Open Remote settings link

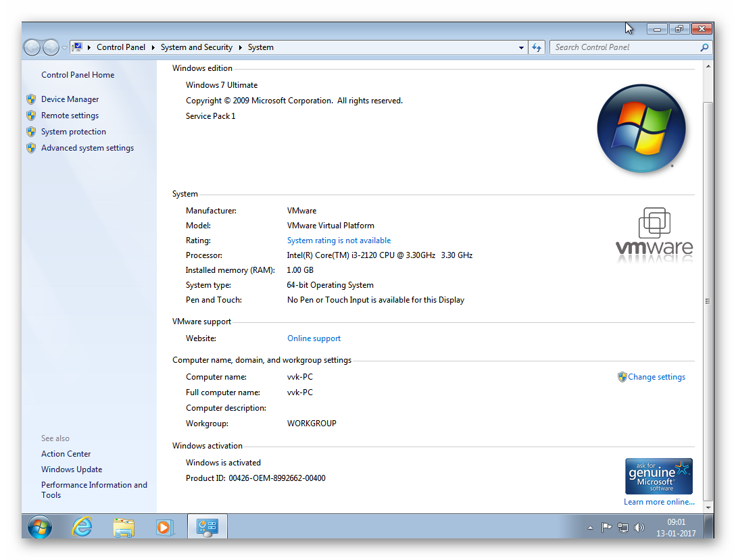[70, 116]
